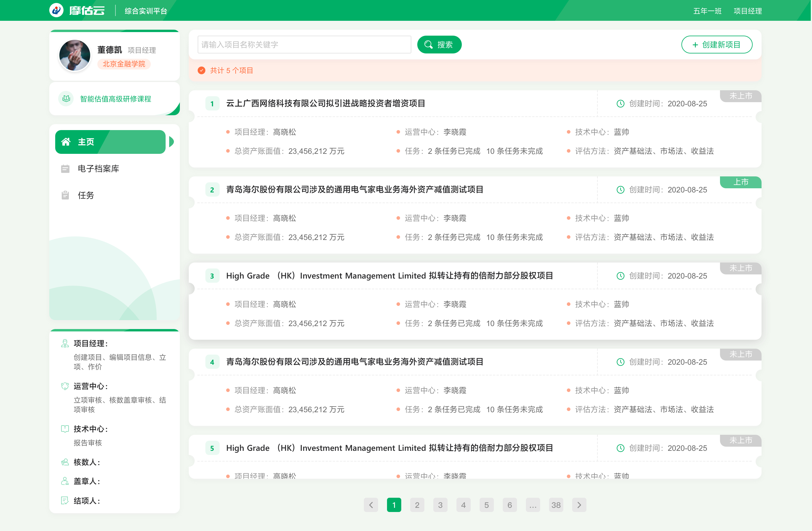Viewport: 812px width, 531px height.
Task: Click the home icon in 主页 menu
Action: [66, 142]
